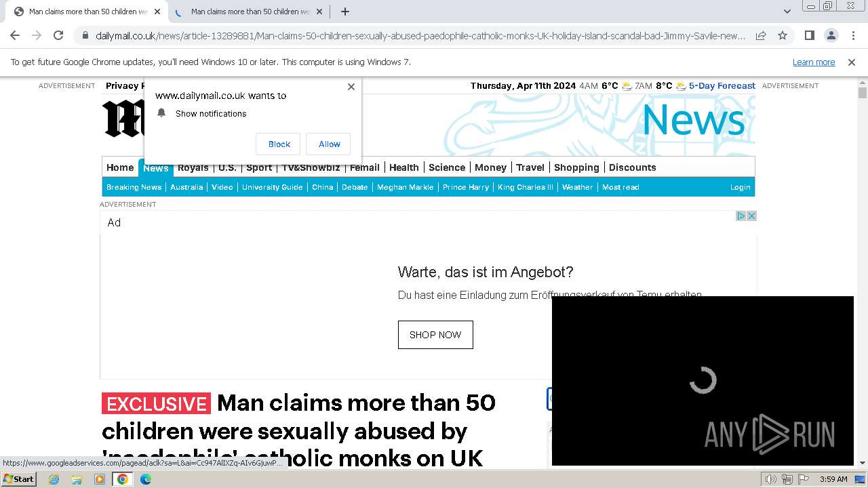Open the Video sublink

(222, 187)
